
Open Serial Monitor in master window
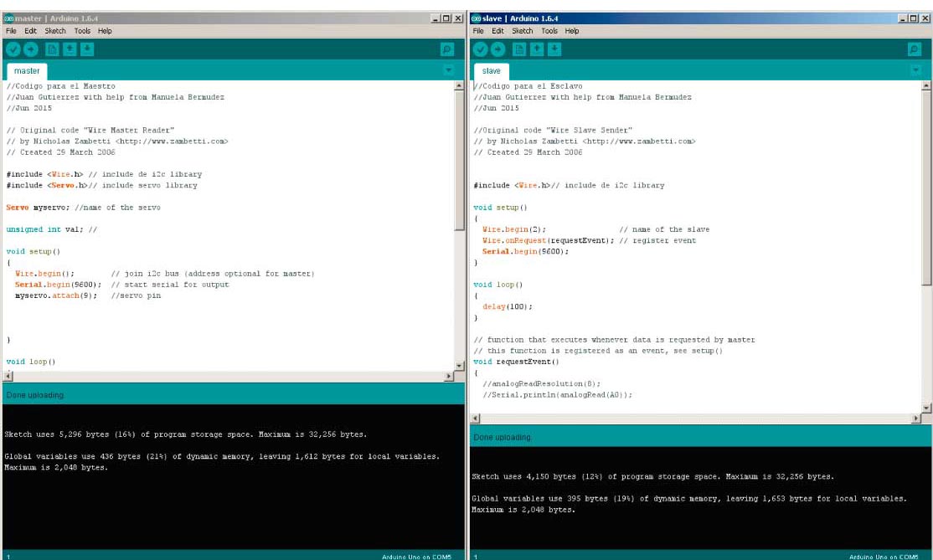[447, 49]
